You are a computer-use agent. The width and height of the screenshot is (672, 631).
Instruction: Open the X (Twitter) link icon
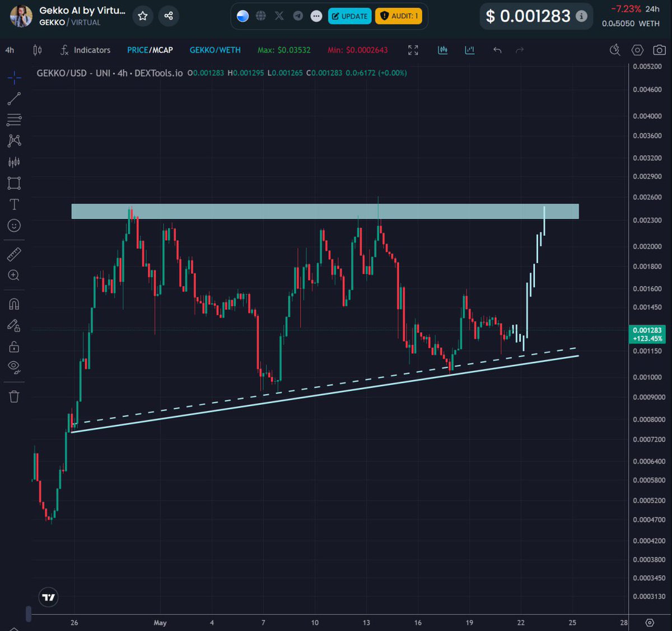tap(279, 16)
